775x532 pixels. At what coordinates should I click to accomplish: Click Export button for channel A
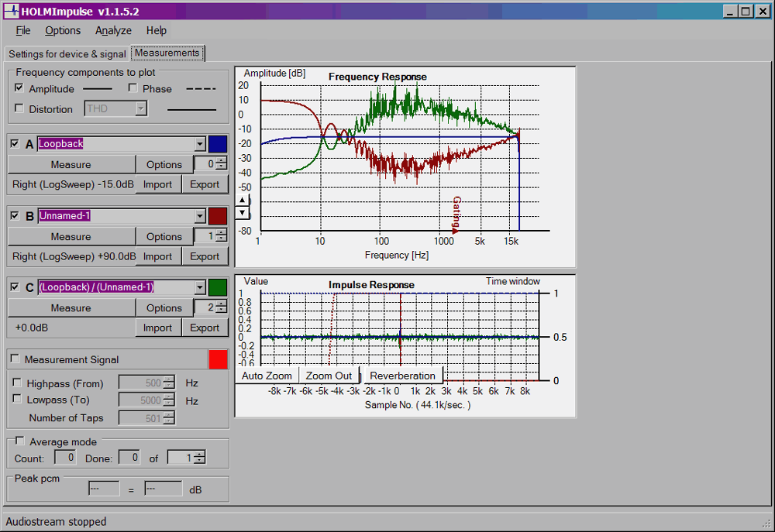point(205,184)
